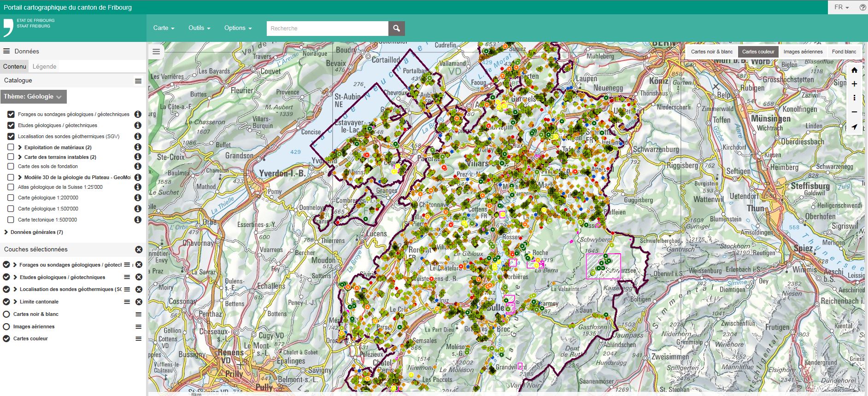The image size is (868, 396).
Task: Switch basemap to Fond blanc
Action: [x=844, y=52]
